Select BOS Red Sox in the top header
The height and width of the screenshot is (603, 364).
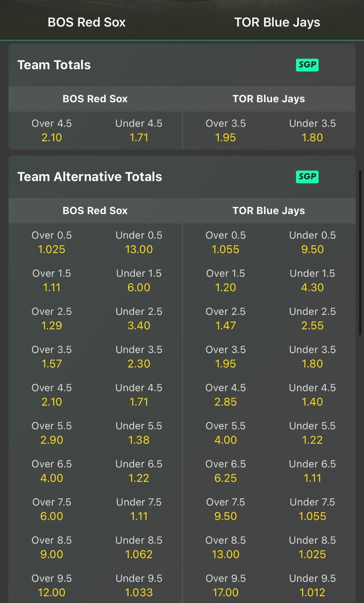pos(86,22)
